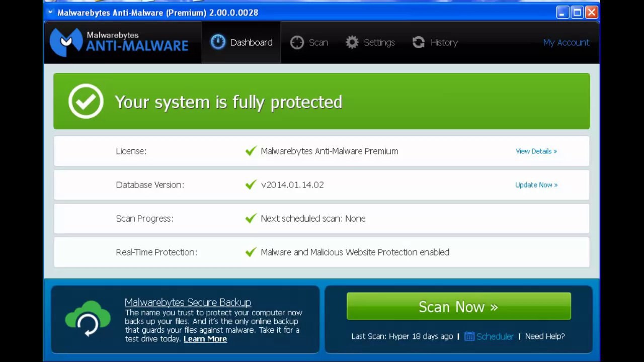The image size is (644, 362).
Task: Maximize the Malwarebytes window
Action: tap(577, 13)
